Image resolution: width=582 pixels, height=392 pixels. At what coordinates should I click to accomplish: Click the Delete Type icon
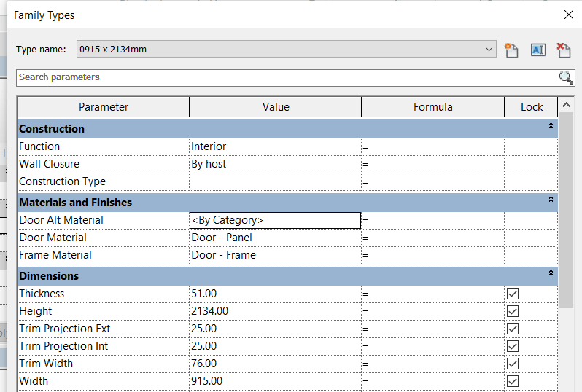tap(564, 50)
